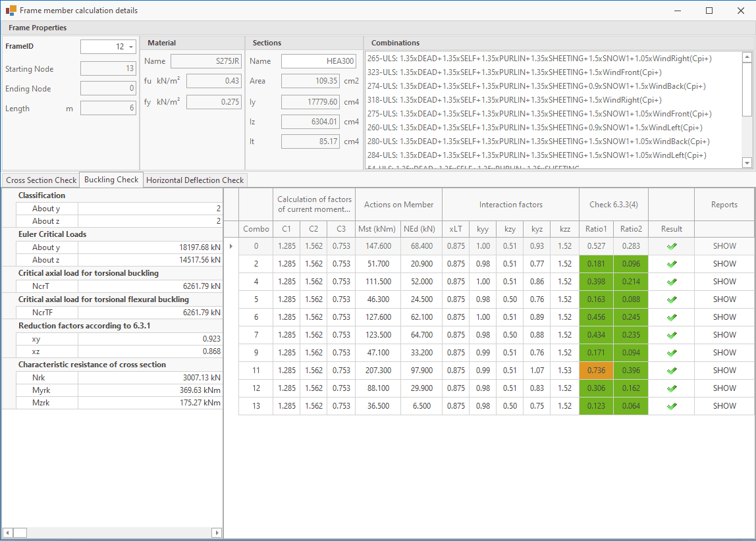Click the left panel horizontal scrollbar right arrow

(x=216, y=532)
